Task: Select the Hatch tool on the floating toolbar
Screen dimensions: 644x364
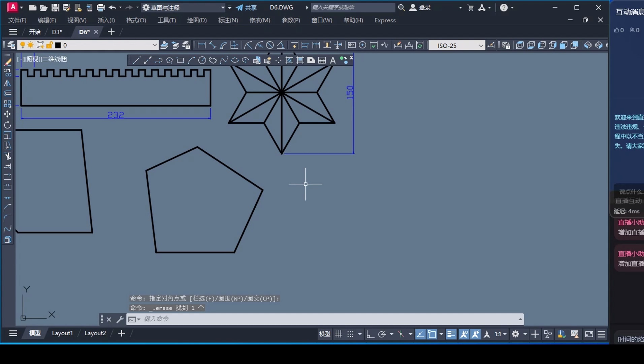Action: 289,60
